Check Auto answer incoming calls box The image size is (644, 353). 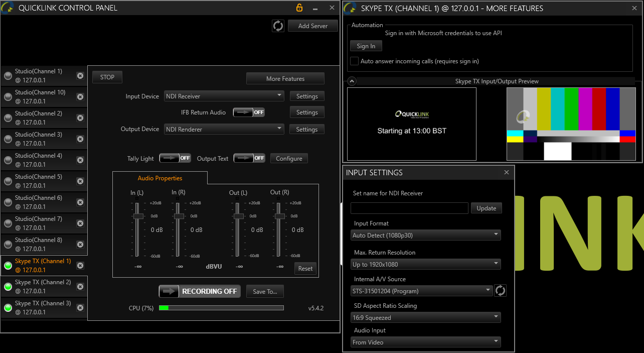pos(355,61)
